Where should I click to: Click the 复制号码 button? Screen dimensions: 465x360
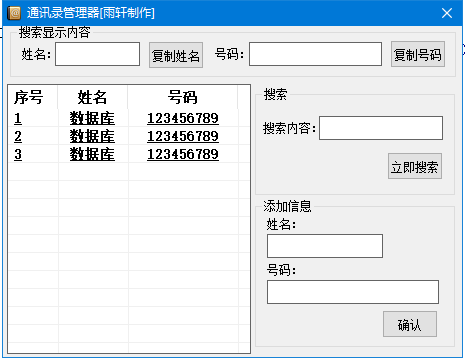(418, 54)
